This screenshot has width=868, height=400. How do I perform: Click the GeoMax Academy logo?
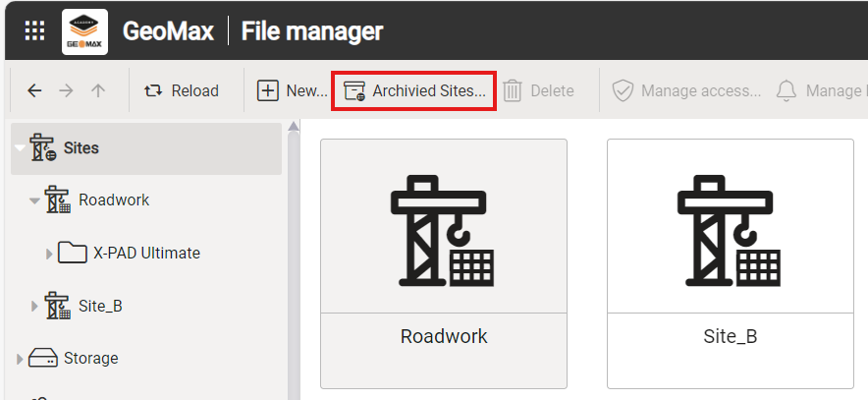pyautogui.click(x=84, y=31)
